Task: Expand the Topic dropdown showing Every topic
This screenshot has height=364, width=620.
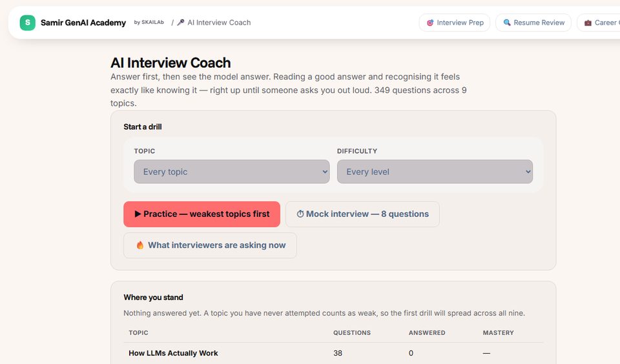Action: [x=232, y=172]
